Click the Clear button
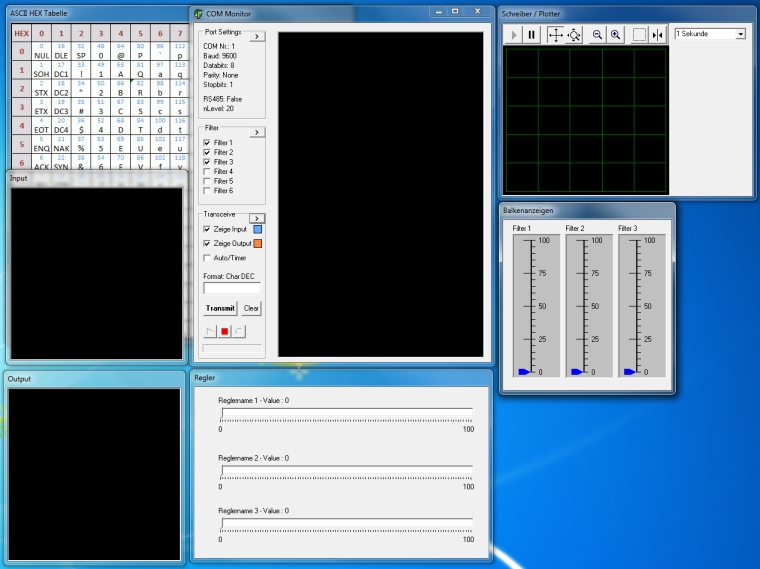This screenshot has height=569, width=760. (x=251, y=309)
